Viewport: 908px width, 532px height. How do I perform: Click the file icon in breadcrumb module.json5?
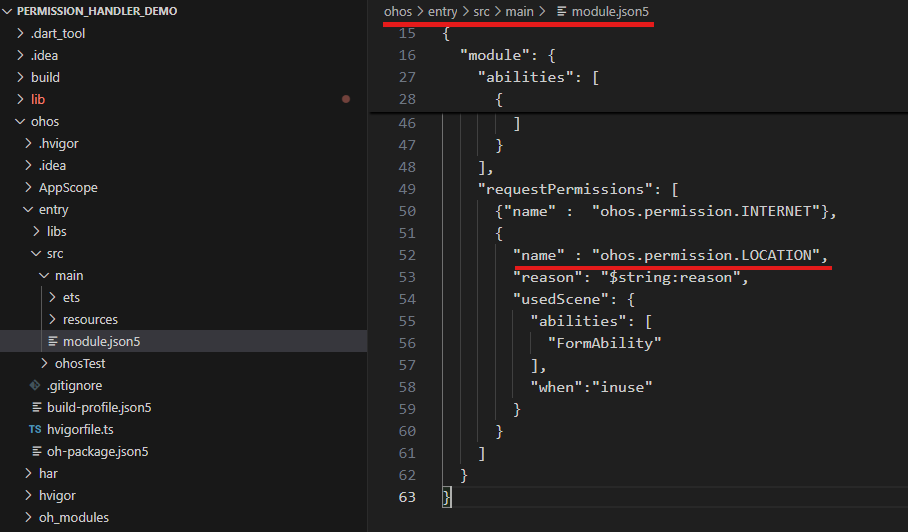pos(561,12)
